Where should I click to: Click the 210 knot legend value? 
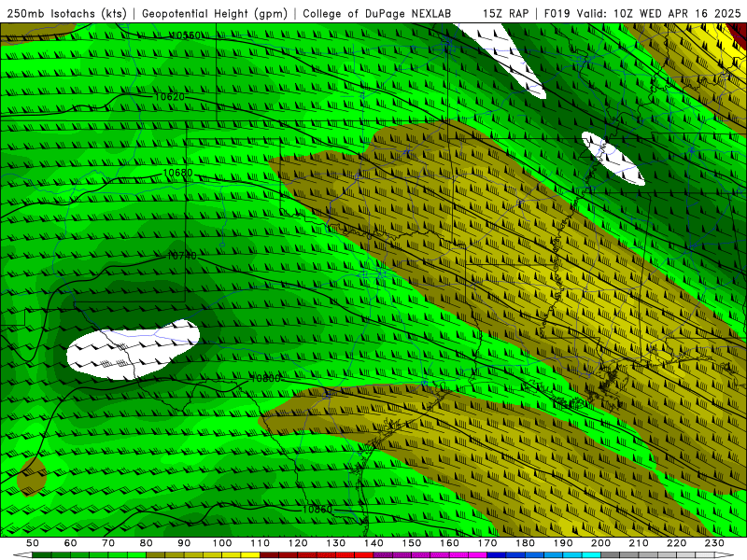coord(639,543)
